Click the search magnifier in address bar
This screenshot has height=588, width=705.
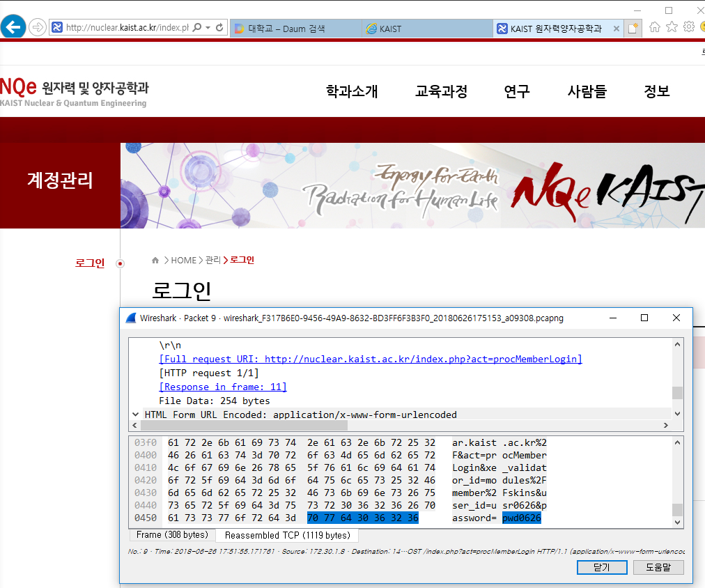197,27
